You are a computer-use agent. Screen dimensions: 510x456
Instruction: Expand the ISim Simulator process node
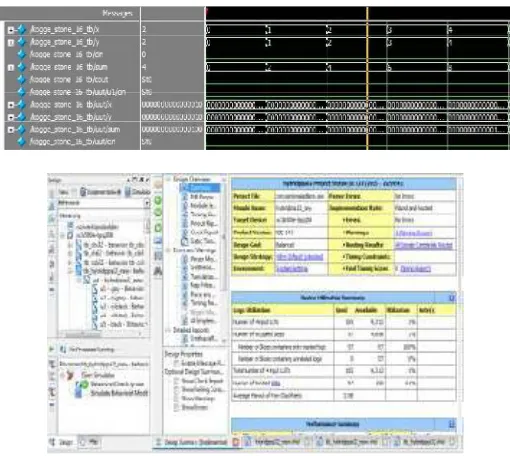62,375
